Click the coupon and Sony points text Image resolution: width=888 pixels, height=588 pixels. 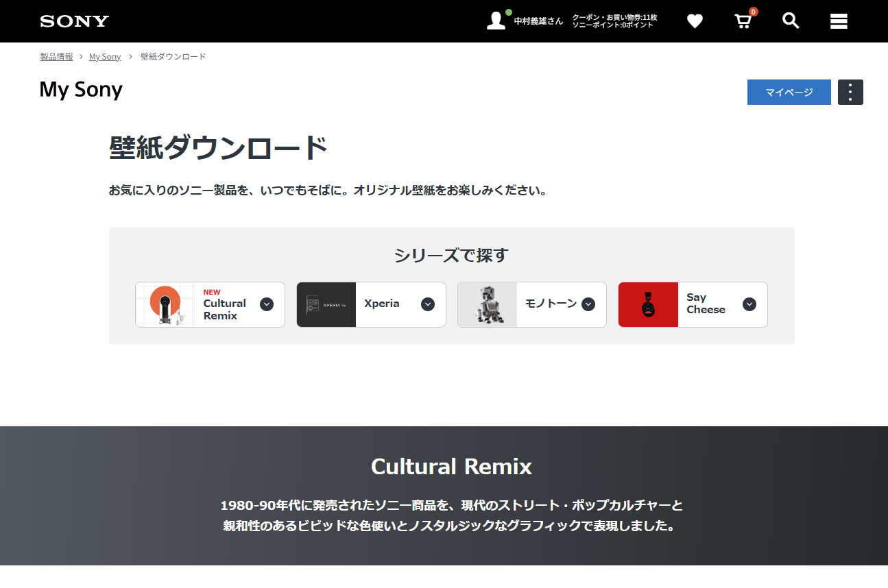pos(614,21)
